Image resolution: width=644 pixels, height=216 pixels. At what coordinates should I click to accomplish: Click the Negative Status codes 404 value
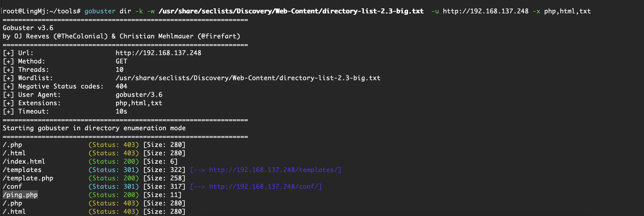tap(121, 86)
